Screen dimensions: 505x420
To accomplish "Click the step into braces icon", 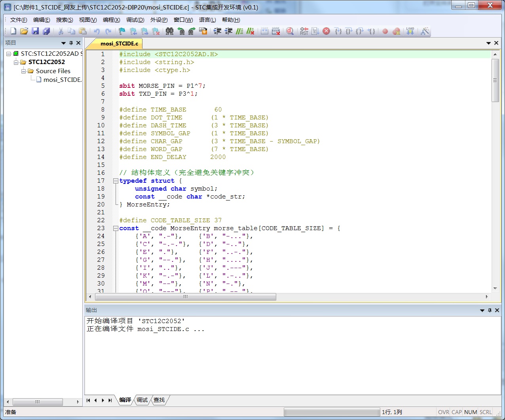I will [x=338, y=31].
